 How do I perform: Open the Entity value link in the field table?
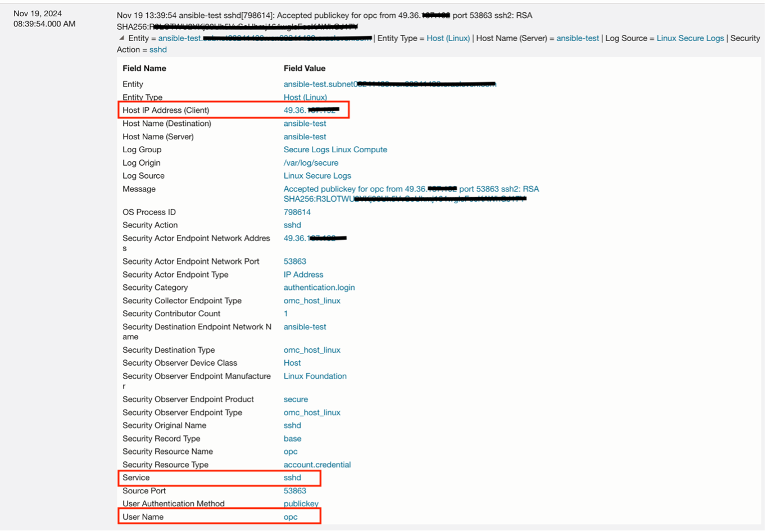[x=389, y=84]
